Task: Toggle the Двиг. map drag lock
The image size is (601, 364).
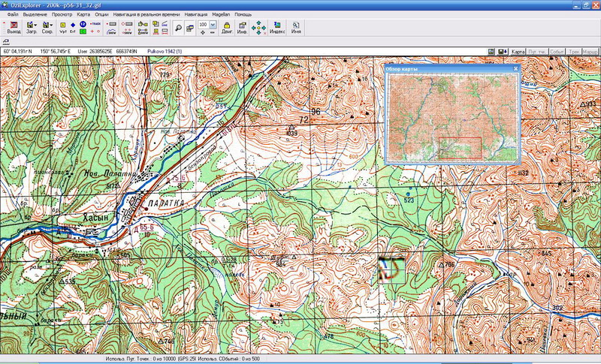Action: tap(227, 28)
